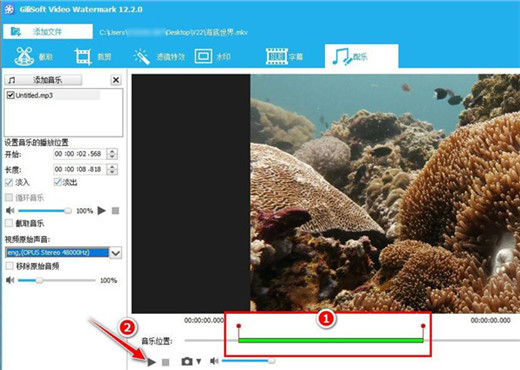Viewport: 520px width, 370px height.
Task: Mute the original audio speaker icon
Action: (10, 280)
